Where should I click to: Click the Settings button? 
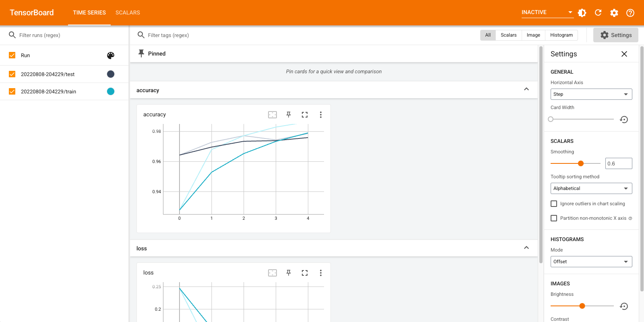click(x=616, y=35)
